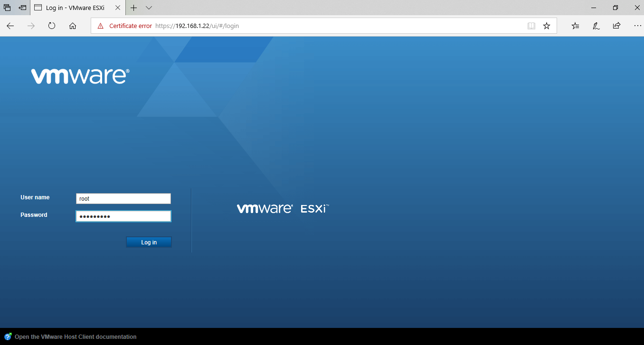Click the User name input field
Image resolution: width=644 pixels, height=345 pixels.
(x=123, y=198)
